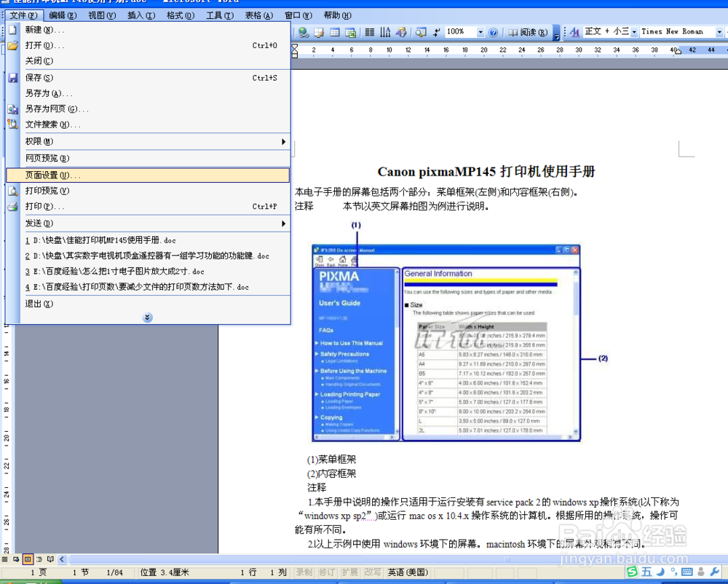Image resolution: width=728 pixels, height=584 pixels.
Task: Open the 100% zoom dropdown
Action: [480, 32]
